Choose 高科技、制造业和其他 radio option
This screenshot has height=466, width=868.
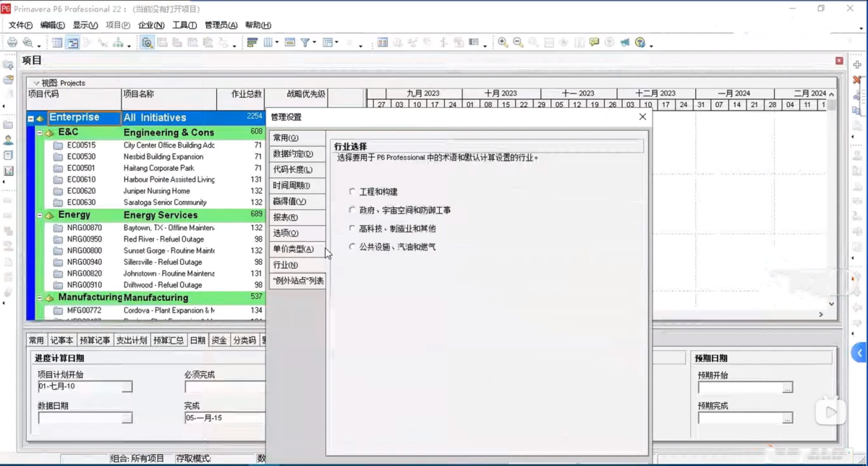pyautogui.click(x=352, y=228)
